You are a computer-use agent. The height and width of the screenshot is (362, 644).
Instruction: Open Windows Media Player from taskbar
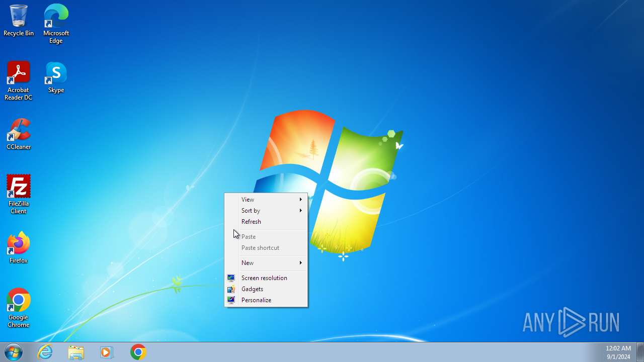[x=107, y=352]
